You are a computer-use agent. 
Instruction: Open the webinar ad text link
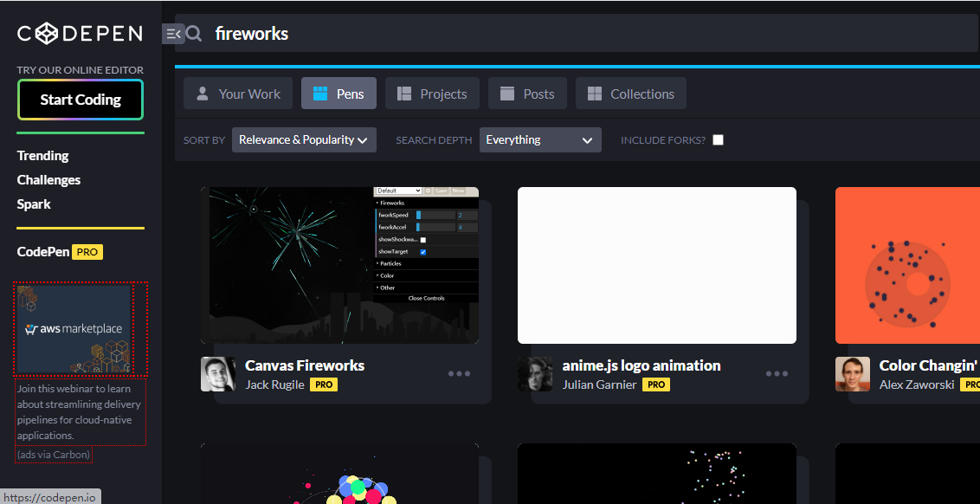click(80, 412)
